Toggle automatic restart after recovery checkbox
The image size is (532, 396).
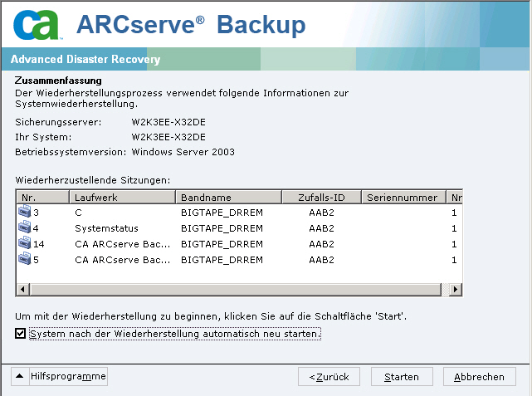pos(21,334)
